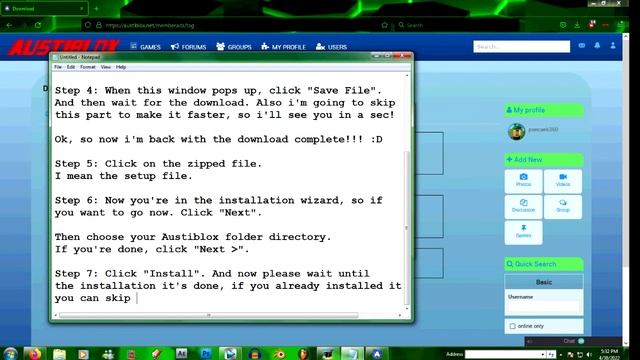Image resolution: width=640 pixels, height=360 pixels.
Task: Open GROUPS in the Austiblox navigation
Action: (234, 47)
